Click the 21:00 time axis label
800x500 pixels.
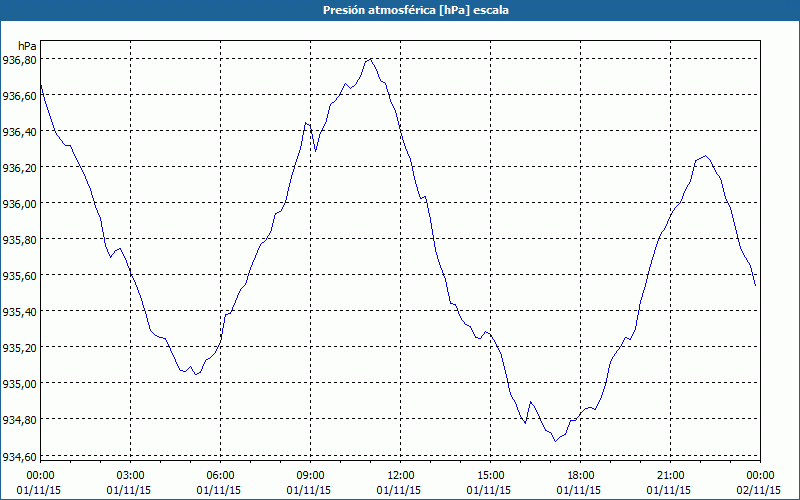(670, 476)
